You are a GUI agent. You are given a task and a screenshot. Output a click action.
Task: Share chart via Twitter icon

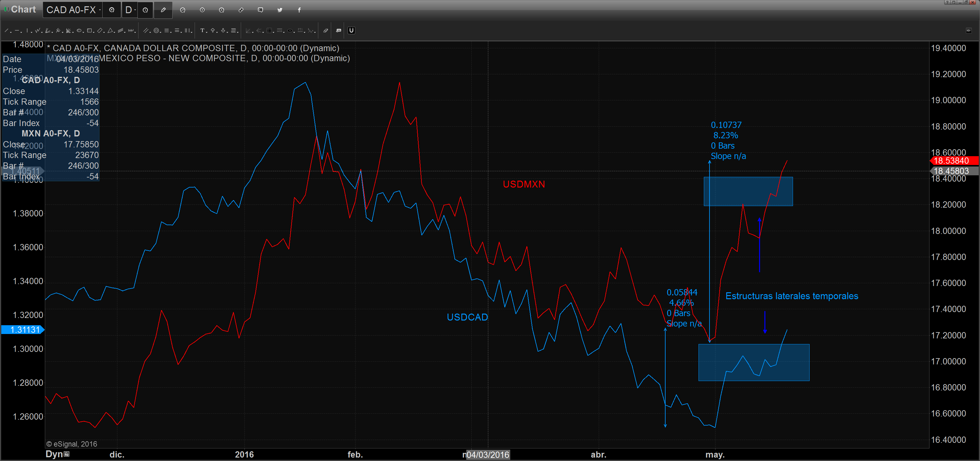click(280, 10)
